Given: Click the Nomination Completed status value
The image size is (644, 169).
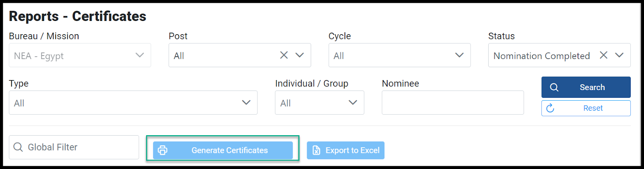Looking at the screenshot, I should (x=542, y=56).
